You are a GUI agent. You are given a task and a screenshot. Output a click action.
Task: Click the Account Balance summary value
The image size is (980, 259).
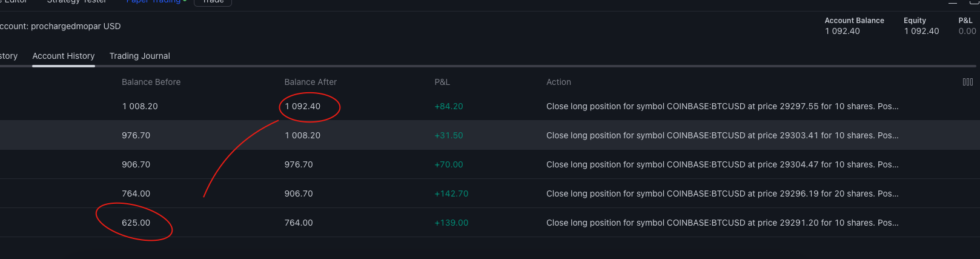842,31
